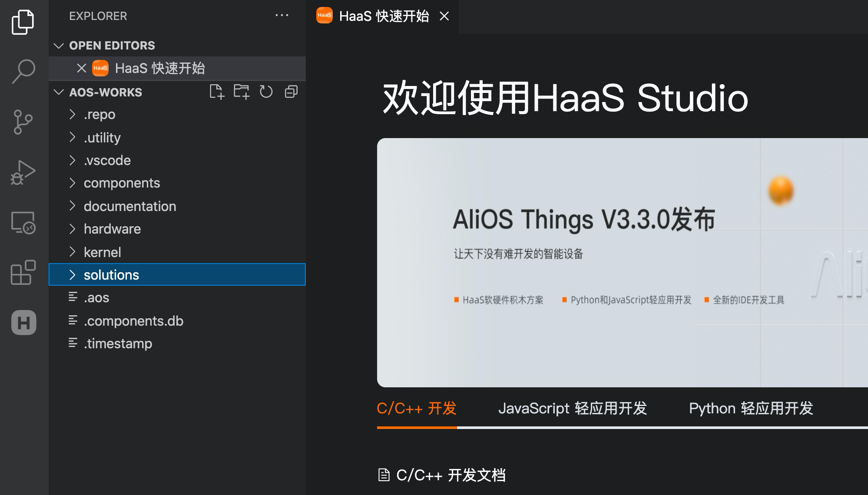Open the Search view in activity bar
This screenshot has height=495, width=868.
23,71
